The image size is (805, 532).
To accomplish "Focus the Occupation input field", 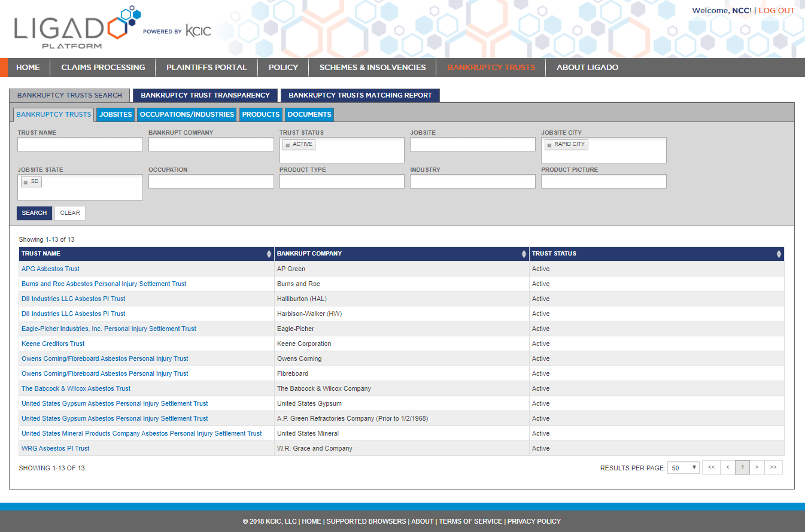I will tap(211, 181).
